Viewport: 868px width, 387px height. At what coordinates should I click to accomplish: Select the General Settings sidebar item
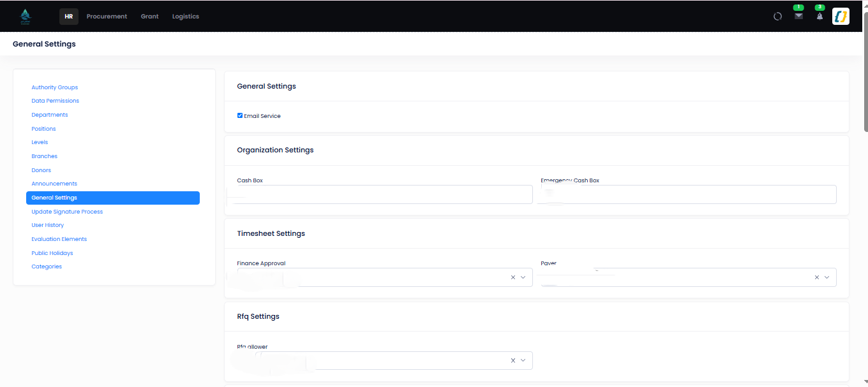[x=113, y=198]
